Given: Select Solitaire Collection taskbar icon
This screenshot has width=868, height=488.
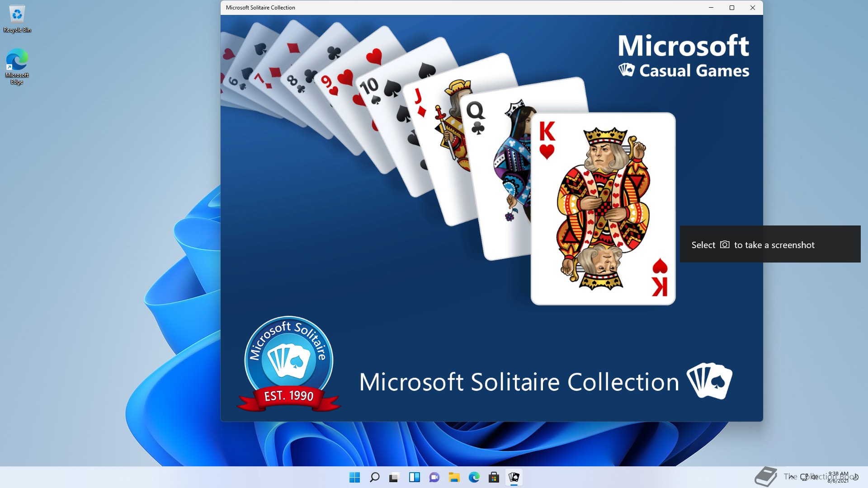Looking at the screenshot, I should (514, 477).
